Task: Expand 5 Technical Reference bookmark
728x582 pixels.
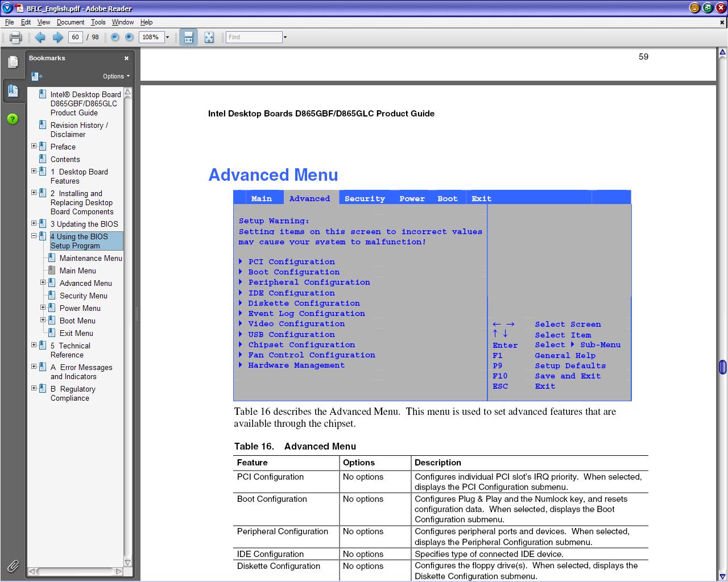Action: 34,345
